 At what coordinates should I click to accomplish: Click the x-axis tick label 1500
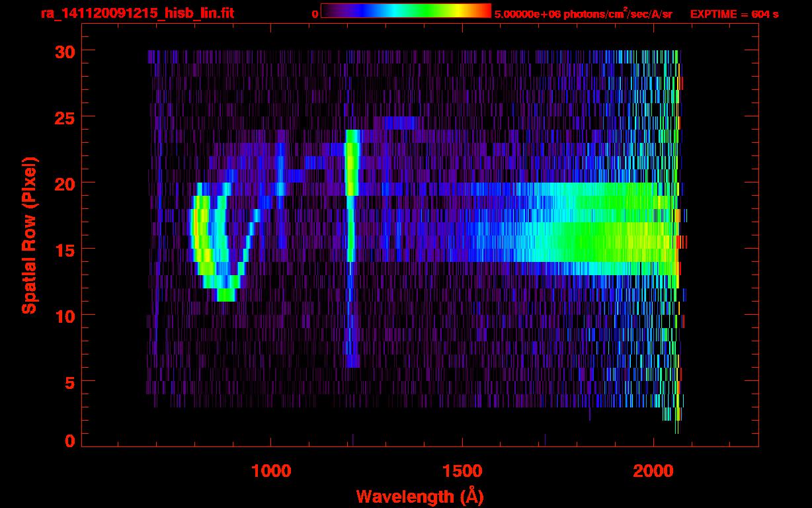pos(462,471)
